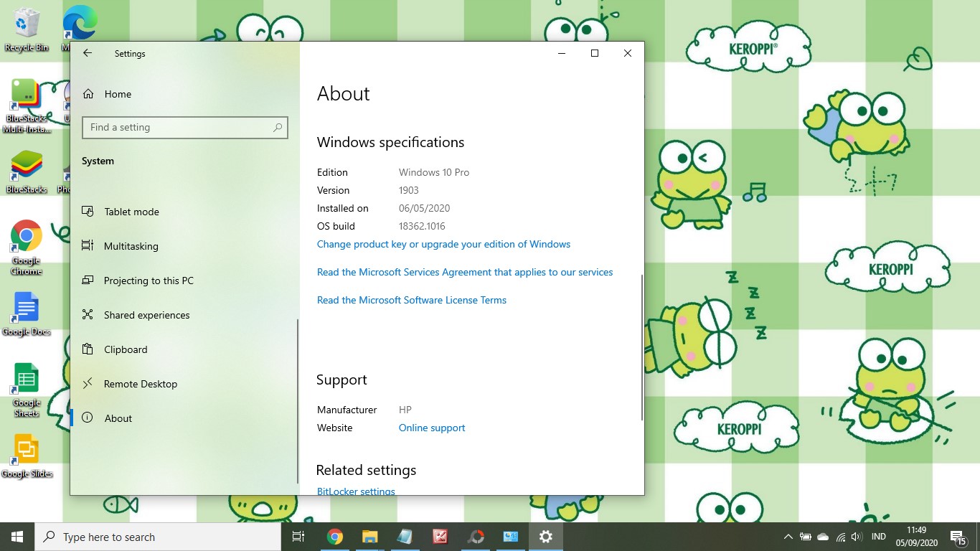Screen dimensions: 980x551
Task: Click the Online support link
Action: (x=432, y=428)
